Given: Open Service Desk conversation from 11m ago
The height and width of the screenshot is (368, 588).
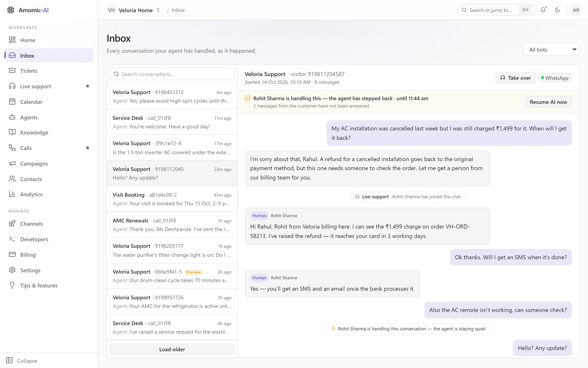Looking at the screenshot, I should (172, 122).
